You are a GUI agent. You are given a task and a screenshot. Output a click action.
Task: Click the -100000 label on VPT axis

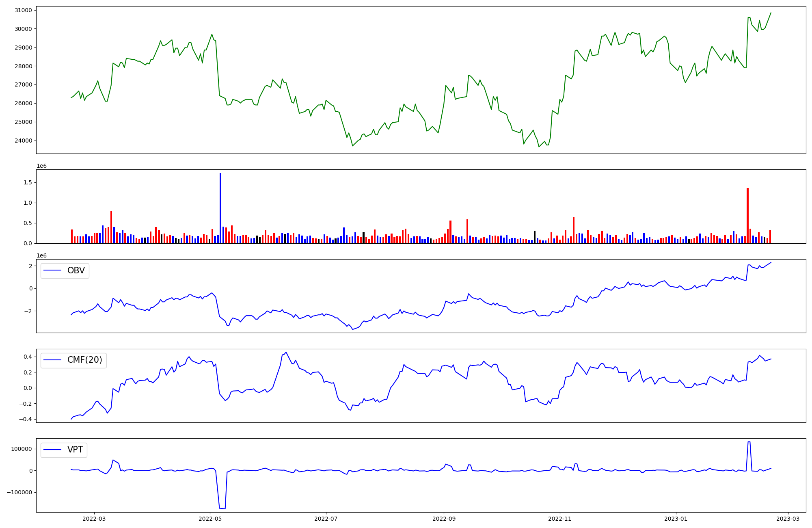tap(19, 492)
